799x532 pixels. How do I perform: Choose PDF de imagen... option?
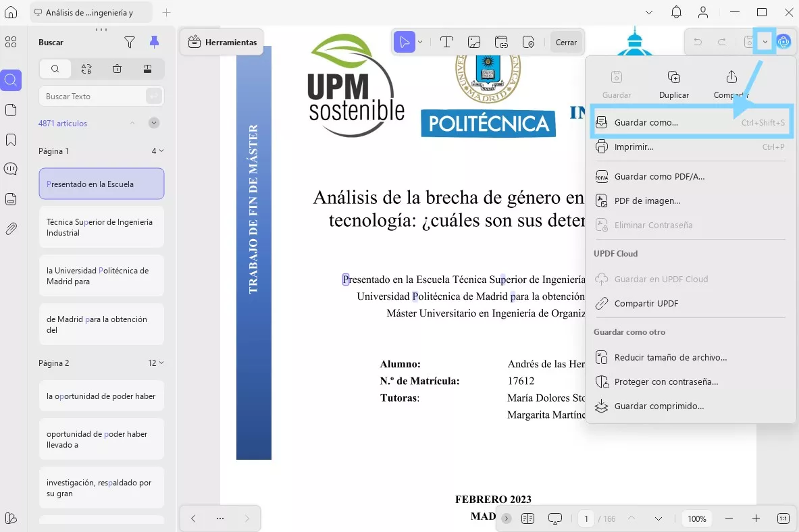click(692, 201)
